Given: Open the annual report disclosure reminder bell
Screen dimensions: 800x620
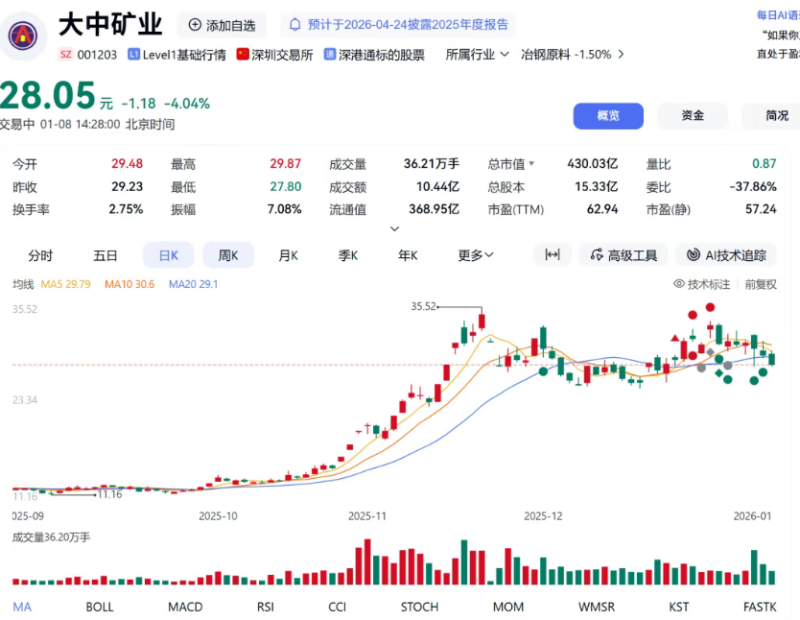Looking at the screenshot, I should tap(293, 25).
